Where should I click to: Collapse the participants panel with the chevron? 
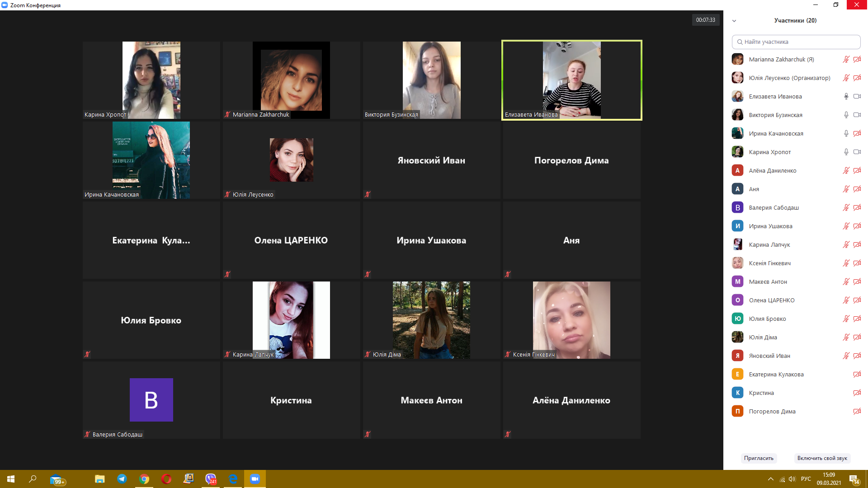tap(734, 21)
